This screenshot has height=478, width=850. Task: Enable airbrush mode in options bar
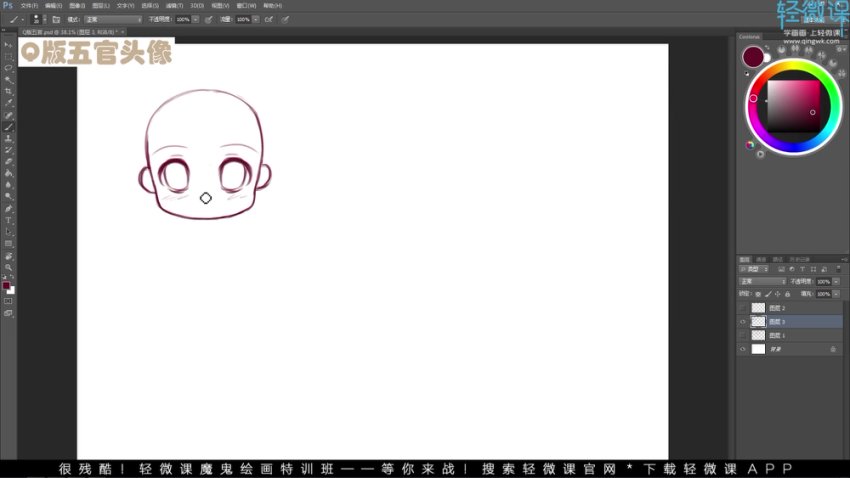(x=269, y=20)
